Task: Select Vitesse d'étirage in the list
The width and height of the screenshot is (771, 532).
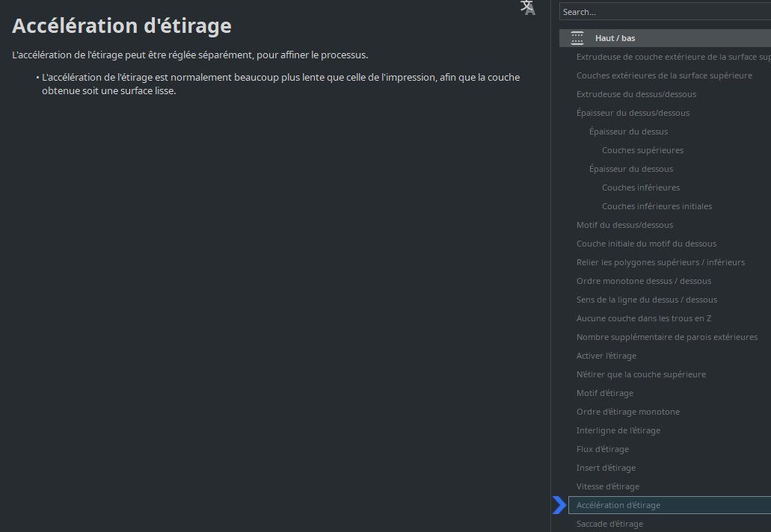Action: [x=607, y=486]
